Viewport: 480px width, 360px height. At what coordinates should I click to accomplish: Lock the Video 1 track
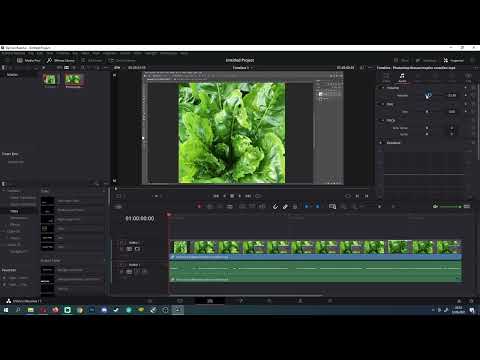coord(122,249)
